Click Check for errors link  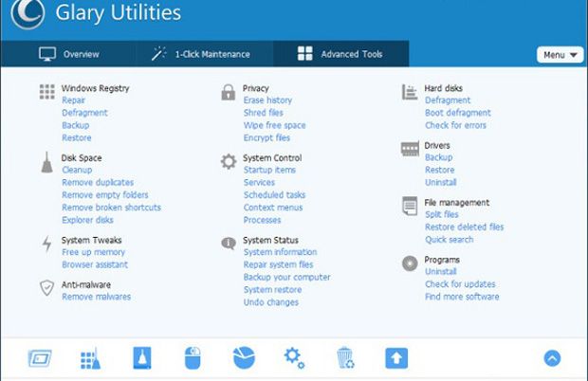coord(455,125)
